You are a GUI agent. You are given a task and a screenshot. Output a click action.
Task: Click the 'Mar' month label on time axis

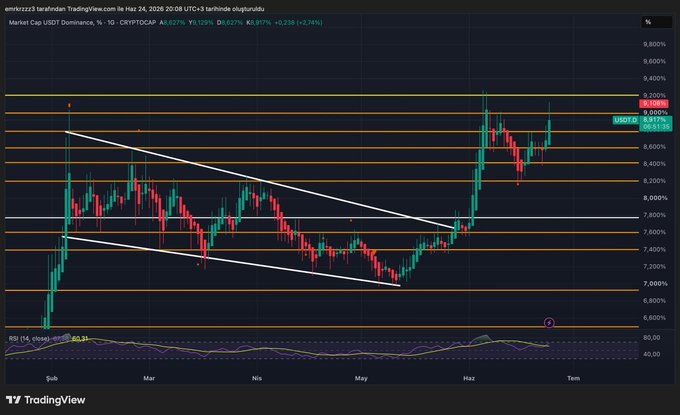149,378
